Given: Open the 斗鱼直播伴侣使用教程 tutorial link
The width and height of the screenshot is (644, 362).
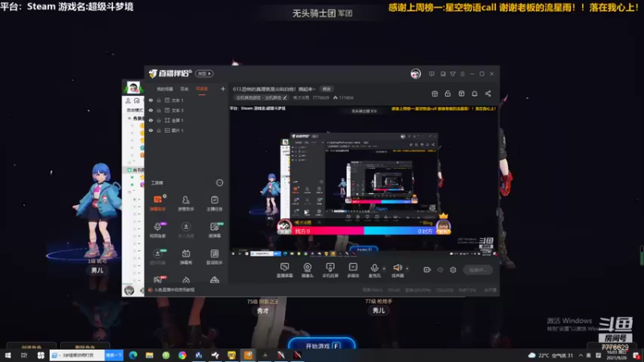Looking at the screenshot, I should pos(174,290).
